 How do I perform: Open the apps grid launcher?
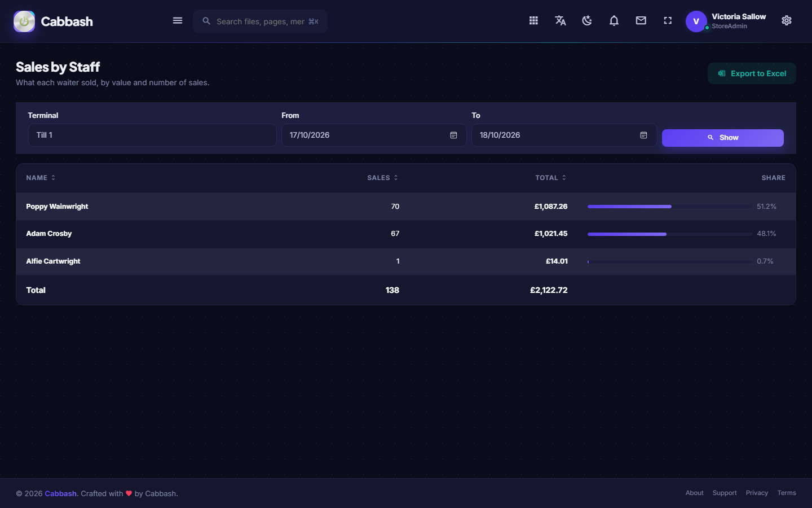point(533,21)
